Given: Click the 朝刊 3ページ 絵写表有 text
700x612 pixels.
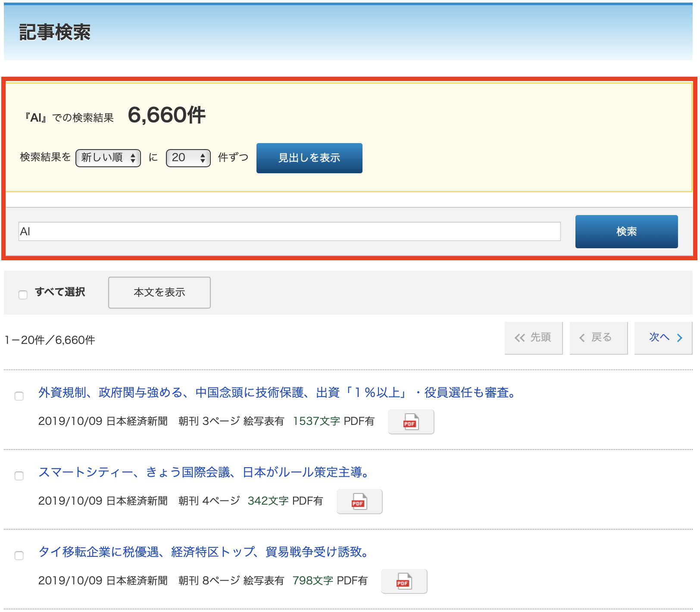Looking at the screenshot, I should click(231, 421).
